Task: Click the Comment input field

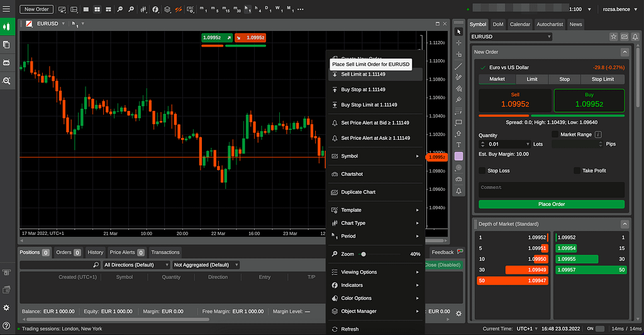Action: tap(552, 190)
